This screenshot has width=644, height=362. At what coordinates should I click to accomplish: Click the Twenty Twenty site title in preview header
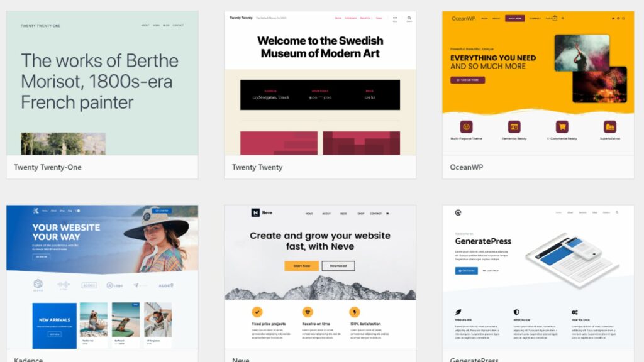coord(241,18)
